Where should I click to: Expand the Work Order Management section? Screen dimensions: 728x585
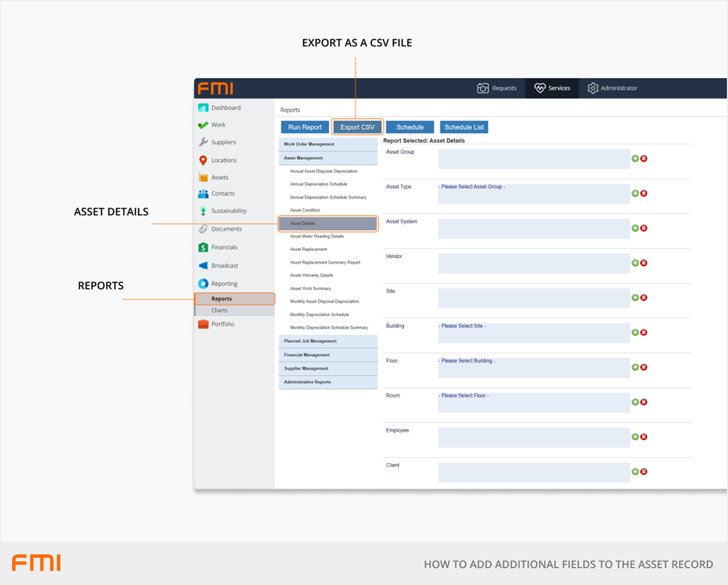pos(328,144)
